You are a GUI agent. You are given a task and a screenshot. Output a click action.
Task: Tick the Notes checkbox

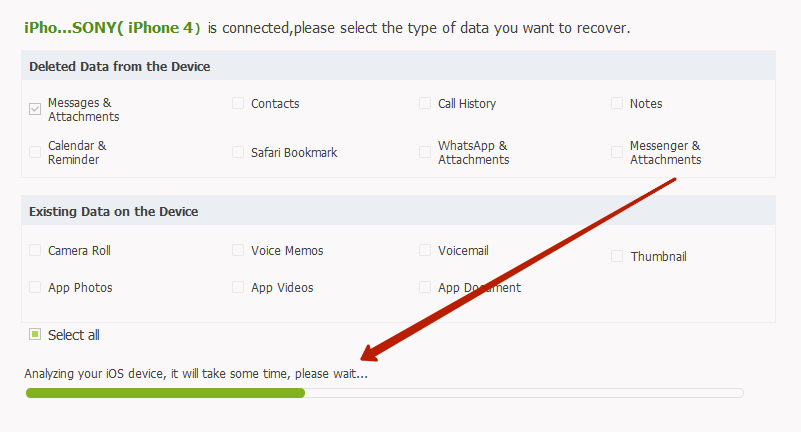tap(617, 103)
